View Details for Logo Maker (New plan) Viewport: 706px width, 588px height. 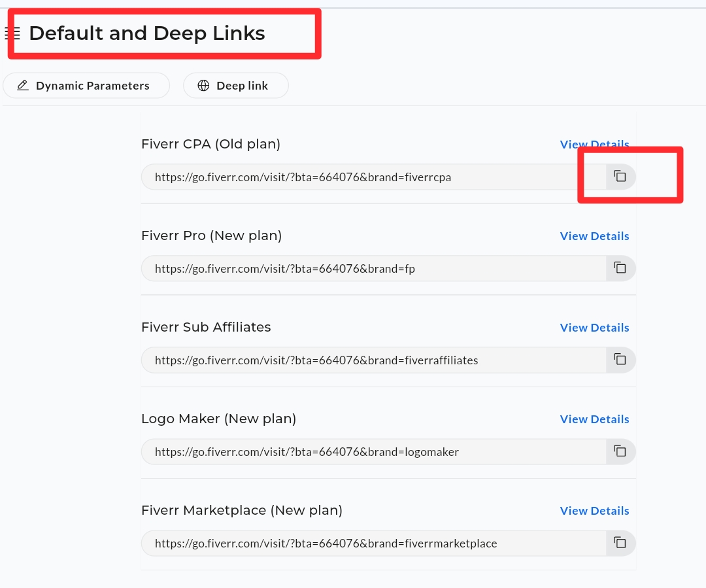pyautogui.click(x=594, y=419)
